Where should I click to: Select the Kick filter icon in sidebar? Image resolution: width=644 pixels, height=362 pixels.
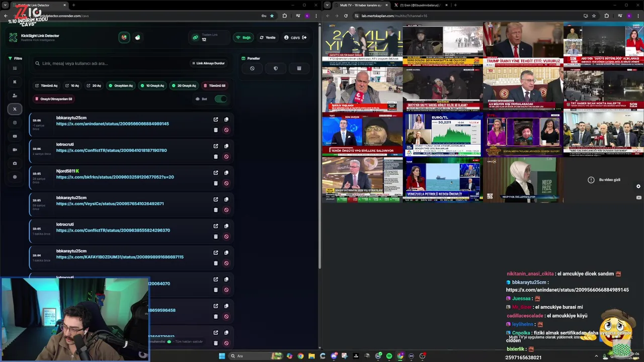coord(15,81)
